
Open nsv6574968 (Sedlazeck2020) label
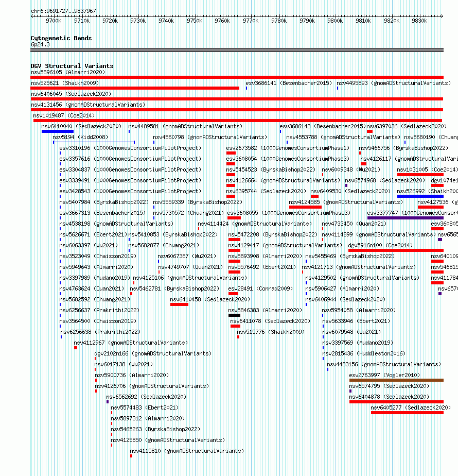pos(385,180)
